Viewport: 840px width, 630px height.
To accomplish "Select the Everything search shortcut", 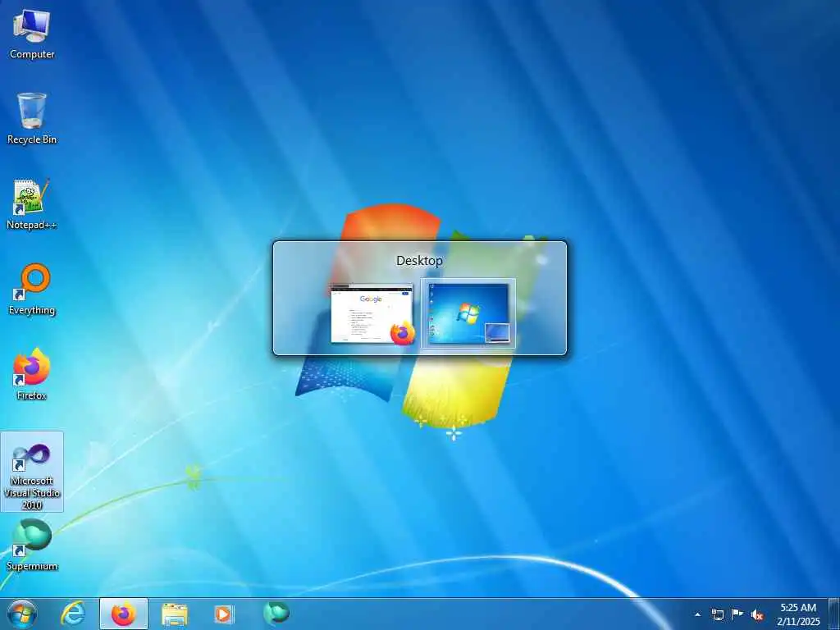I will tap(32, 290).
